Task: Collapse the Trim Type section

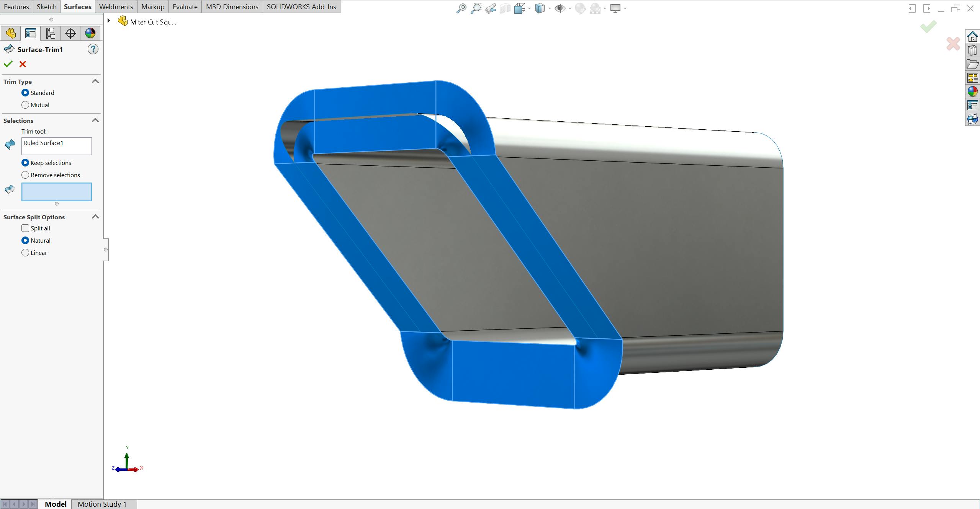Action: (x=95, y=81)
